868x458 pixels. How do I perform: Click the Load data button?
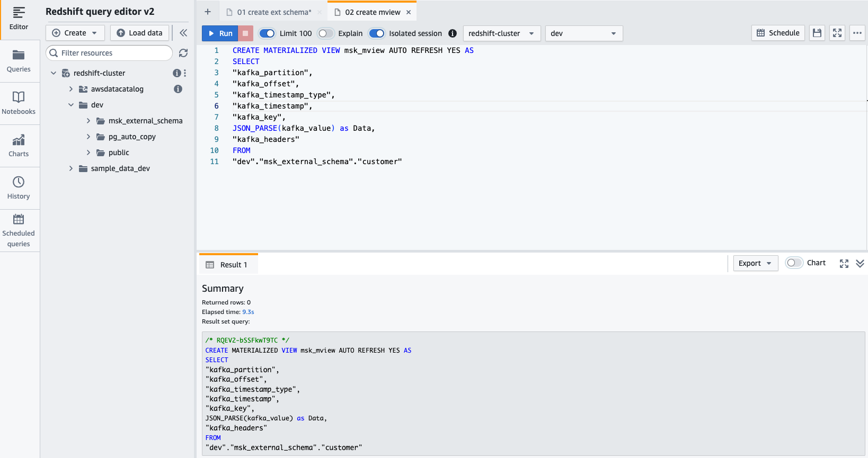pos(140,33)
